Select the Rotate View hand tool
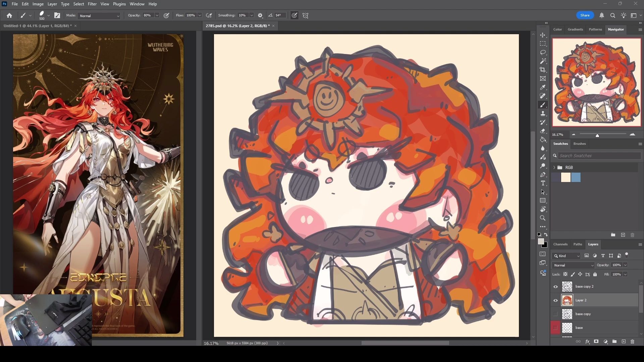The height and width of the screenshot is (362, 644). pyautogui.click(x=543, y=209)
